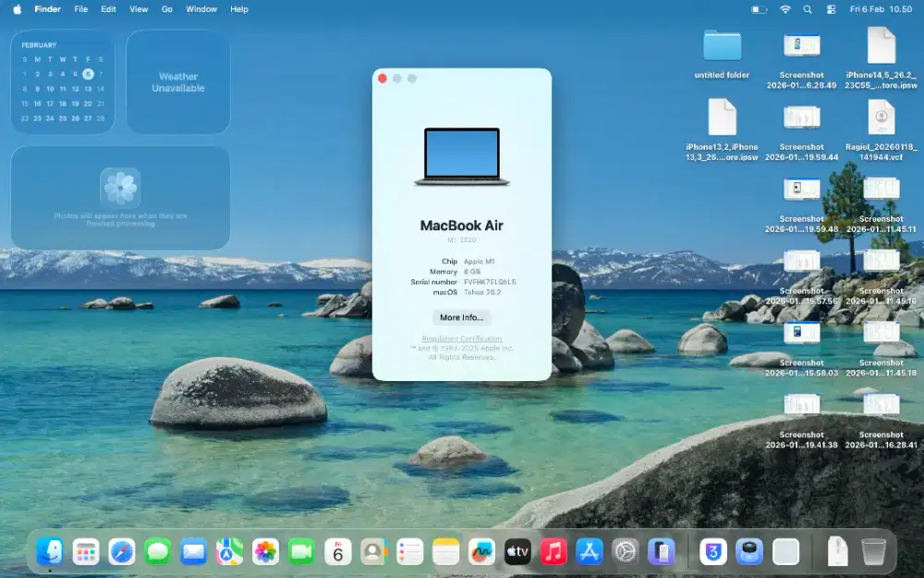The image size is (924, 578).
Task: Open the Go menu in the menu bar
Action: click(167, 9)
